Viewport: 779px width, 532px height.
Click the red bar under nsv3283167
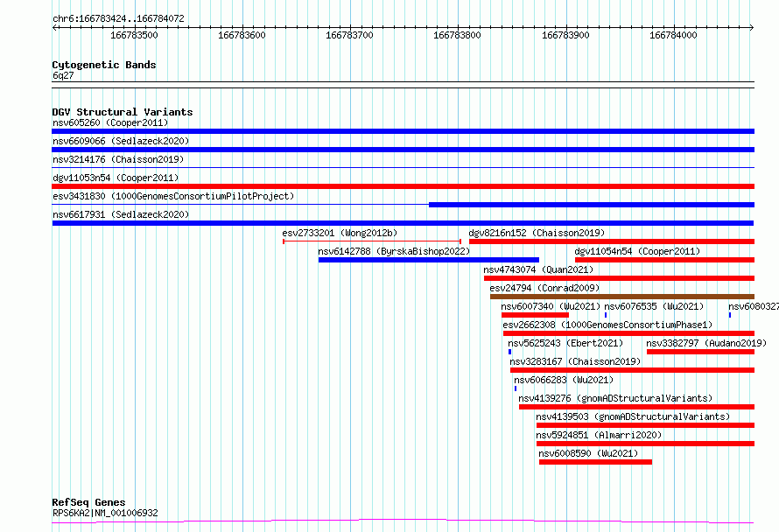(632, 370)
